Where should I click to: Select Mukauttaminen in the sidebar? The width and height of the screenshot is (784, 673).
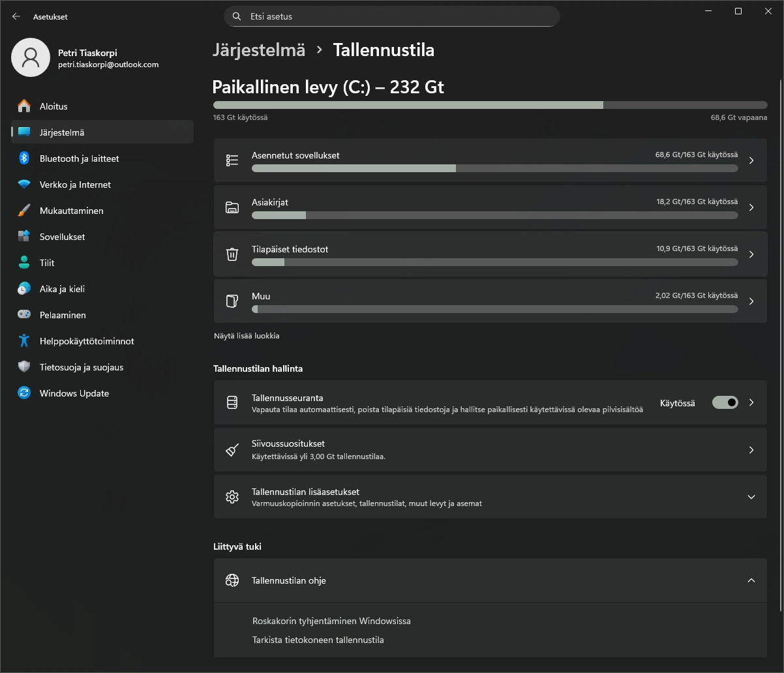(71, 211)
